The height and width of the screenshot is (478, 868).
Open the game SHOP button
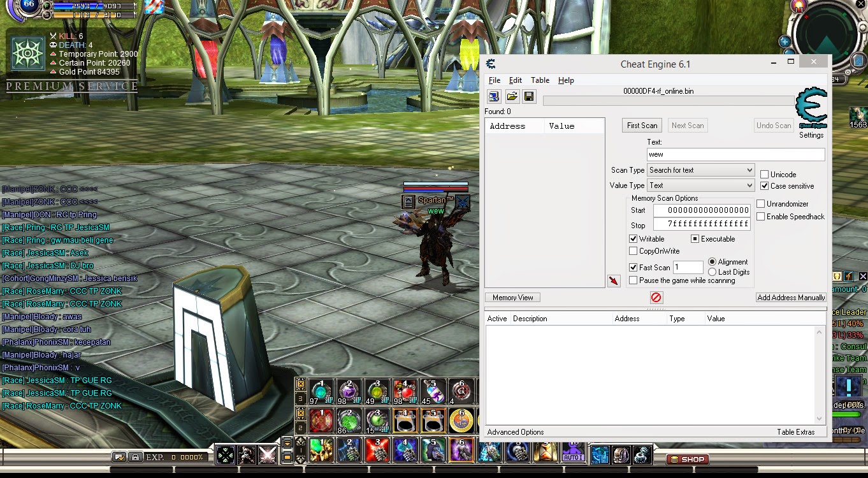[x=687, y=459]
